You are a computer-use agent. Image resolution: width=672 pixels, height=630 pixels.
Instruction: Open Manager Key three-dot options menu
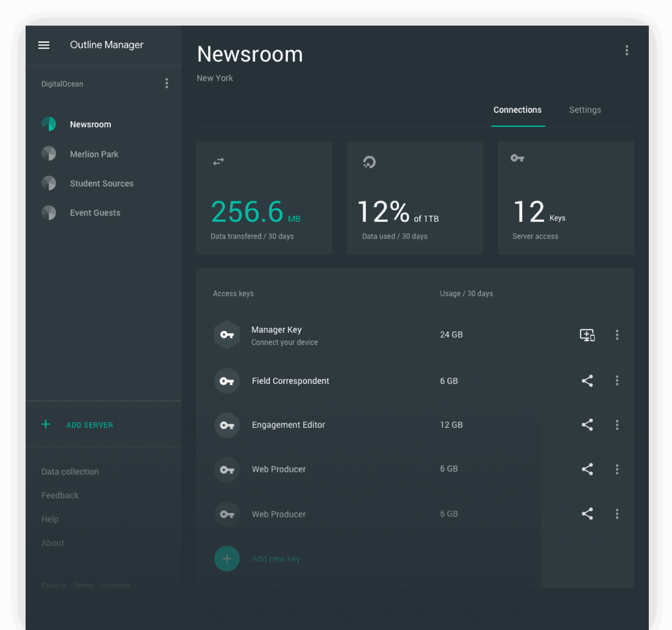[617, 335]
